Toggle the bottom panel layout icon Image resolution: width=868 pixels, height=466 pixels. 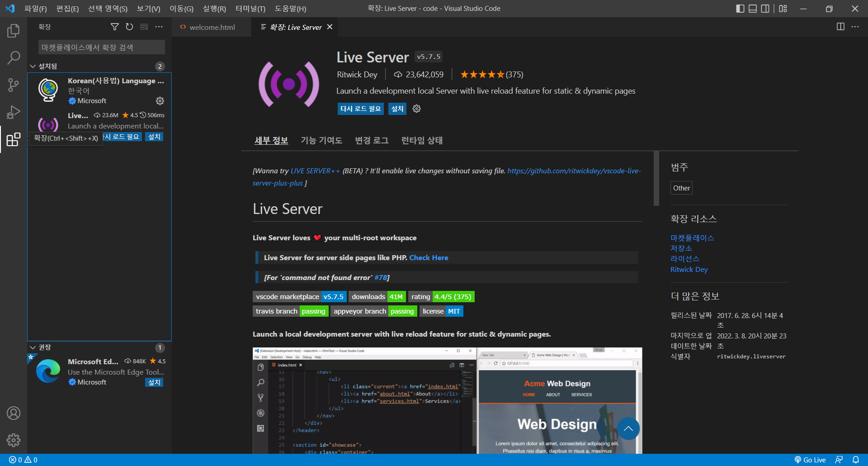coord(753,9)
